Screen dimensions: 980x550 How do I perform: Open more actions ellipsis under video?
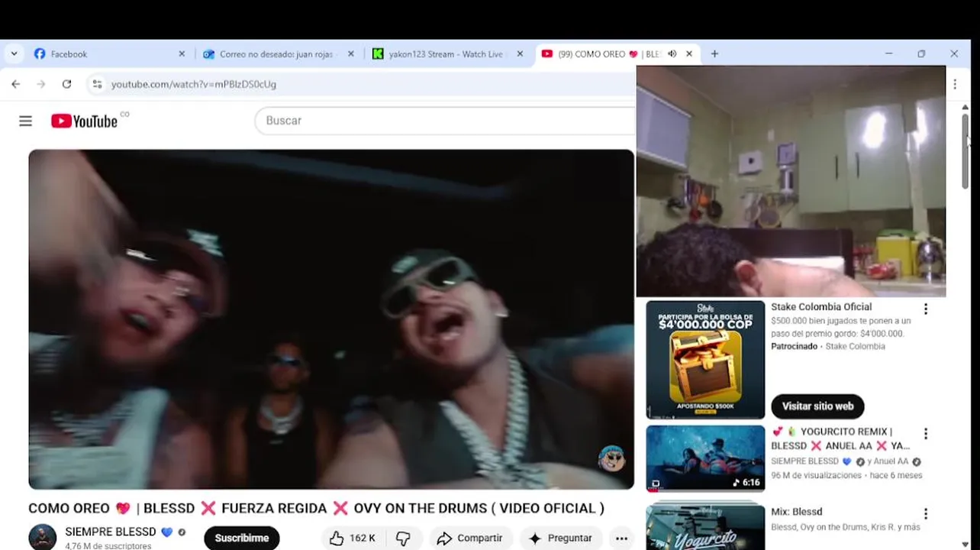[621, 538]
